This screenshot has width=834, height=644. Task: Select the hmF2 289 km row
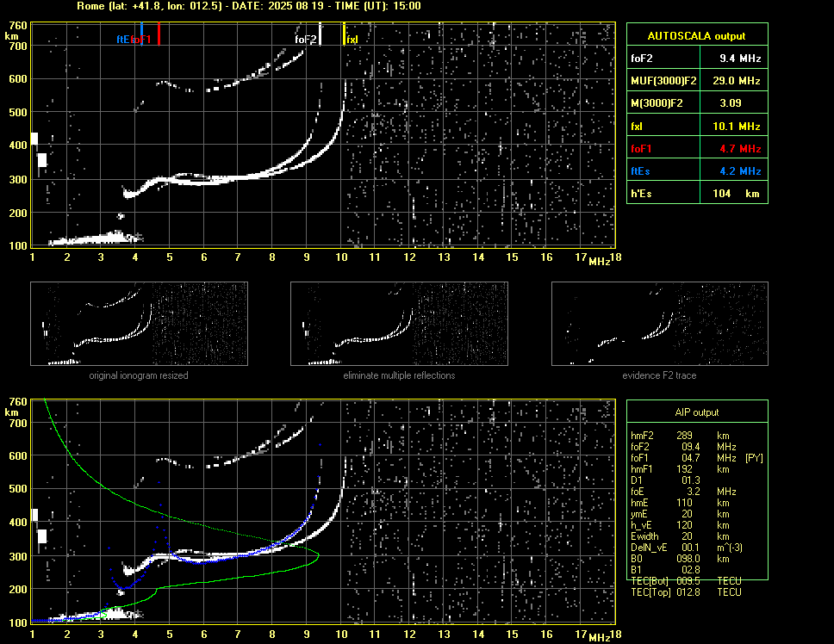coord(680,435)
